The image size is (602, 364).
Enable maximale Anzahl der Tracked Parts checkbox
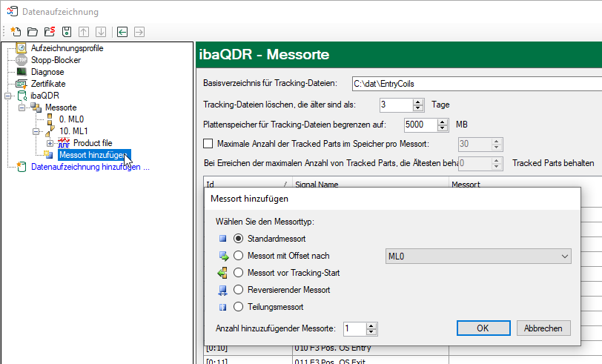pyautogui.click(x=208, y=144)
